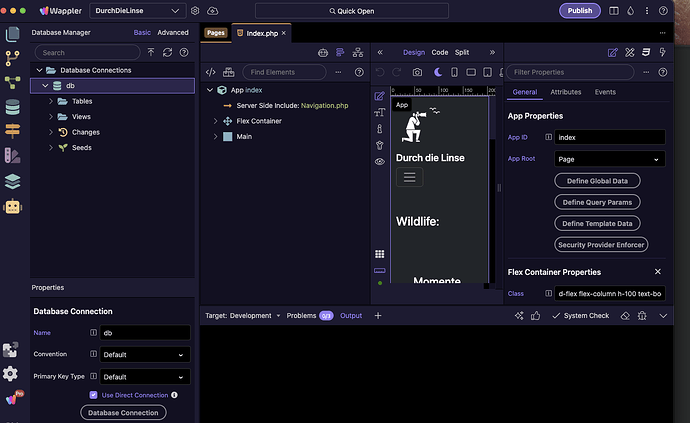Viewport: 690px width, 423px height.
Task: Click Define Global Data button
Action: tap(597, 181)
